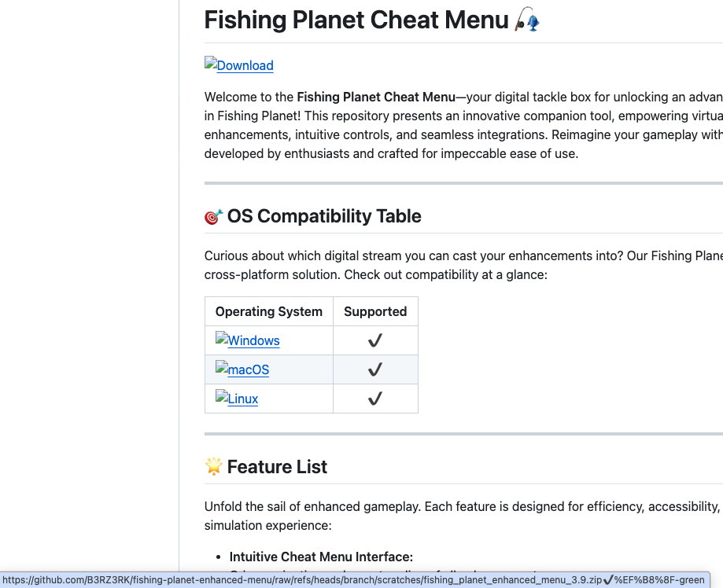Screen dimensions: 723x588
Task: Click the OS Compatibility Table heading text
Action: pyautogui.click(x=324, y=216)
